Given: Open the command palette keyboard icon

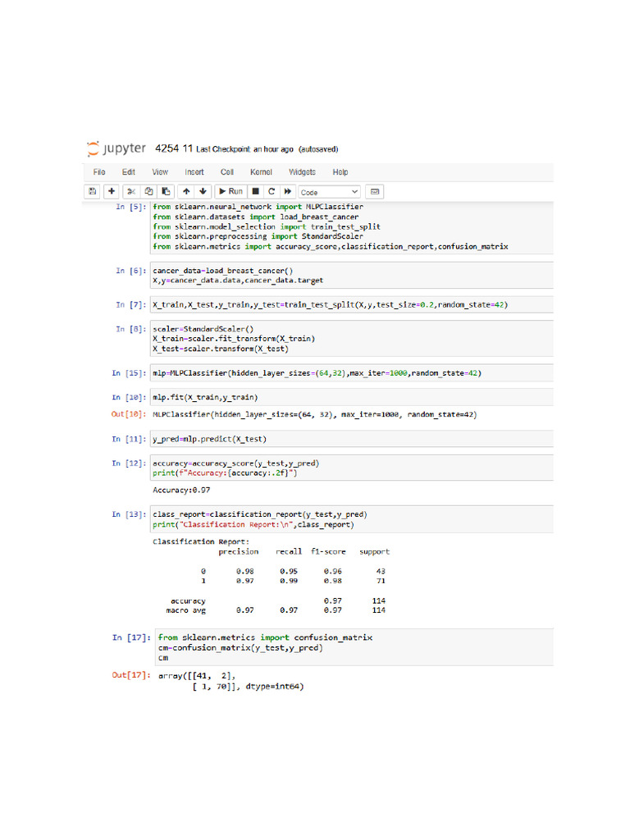Looking at the screenshot, I should tap(375, 191).
